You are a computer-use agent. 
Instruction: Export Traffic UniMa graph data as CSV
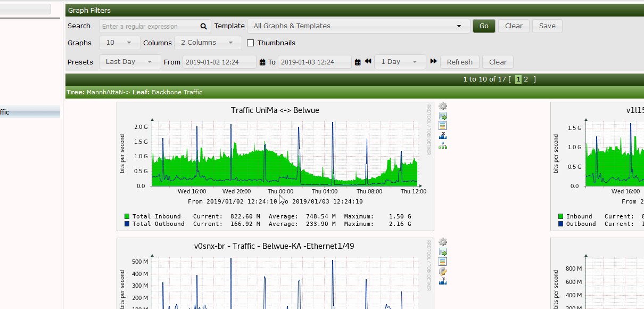[x=443, y=116]
